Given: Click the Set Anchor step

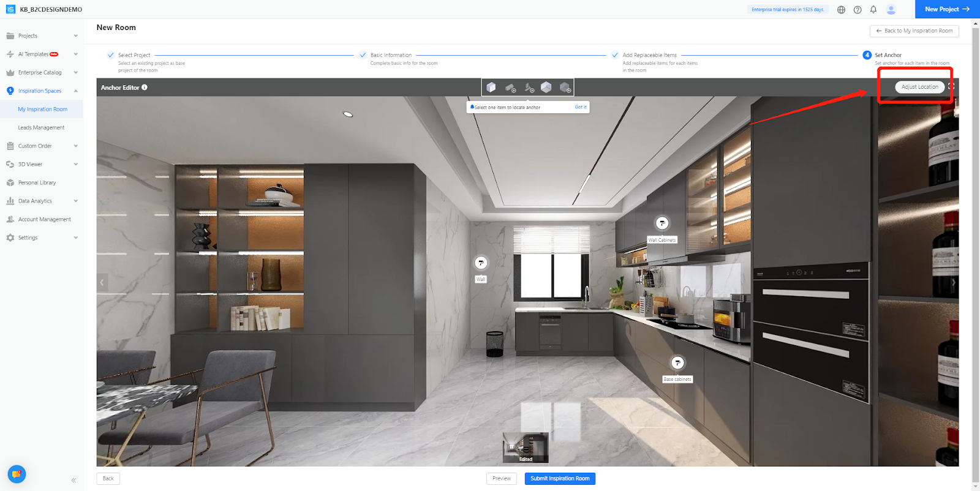Looking at the screenshot, I should pos(888,55).
